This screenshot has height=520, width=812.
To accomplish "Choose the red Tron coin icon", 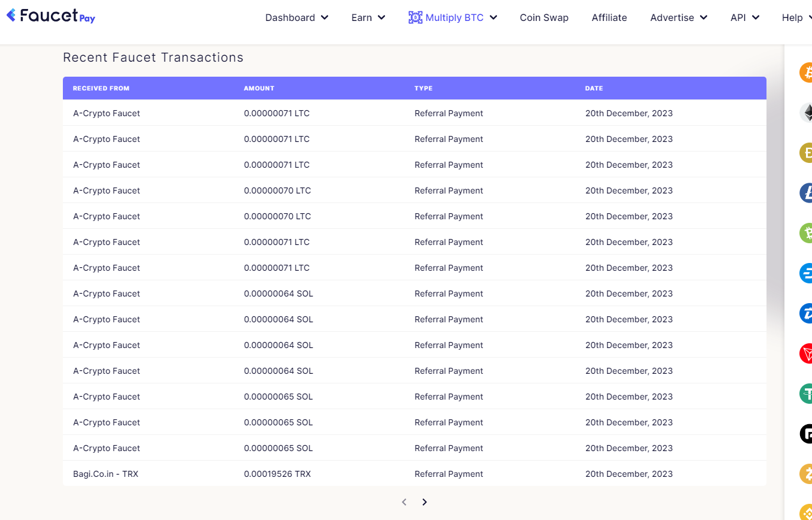I will (807, 353).
